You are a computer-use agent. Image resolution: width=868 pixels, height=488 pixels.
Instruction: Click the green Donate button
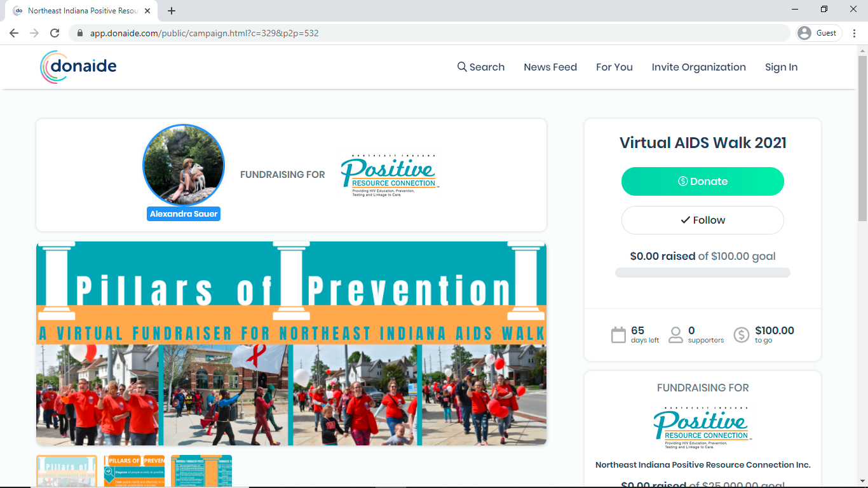pyautogui.click(x=703, y=181)
